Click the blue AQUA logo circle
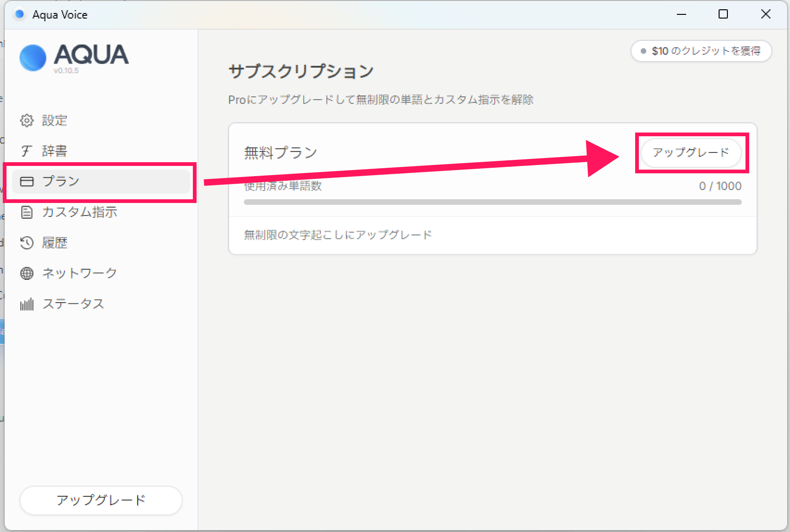The height and width of the screenshot is (532, 790). pos(33,58)
